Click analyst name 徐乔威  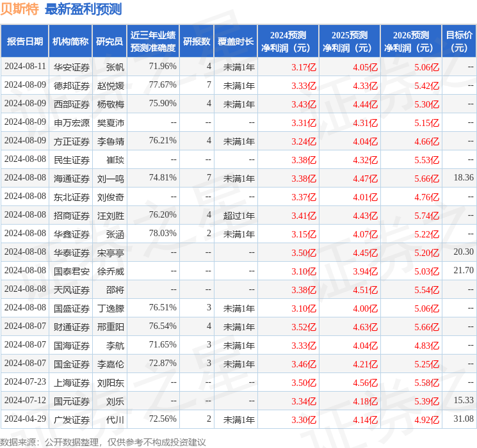110,271
